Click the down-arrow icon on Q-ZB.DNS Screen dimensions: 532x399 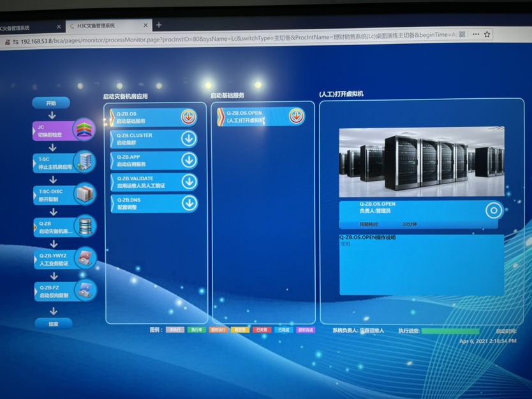(x=189, y=203)
